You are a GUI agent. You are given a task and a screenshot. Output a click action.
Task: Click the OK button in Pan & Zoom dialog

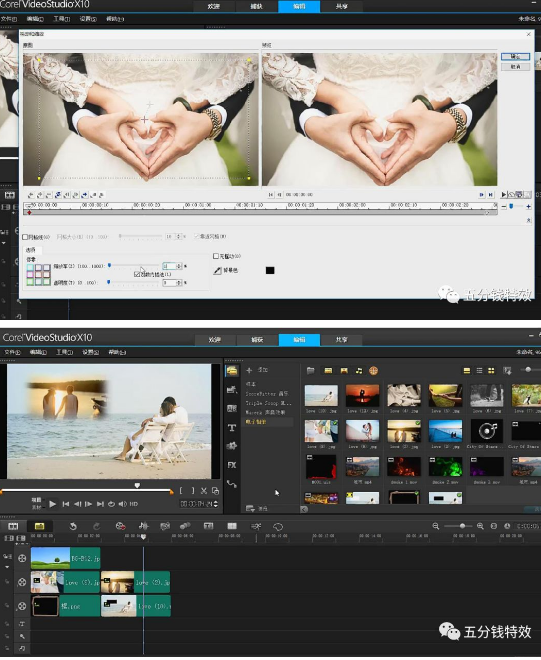pos(515,56)
